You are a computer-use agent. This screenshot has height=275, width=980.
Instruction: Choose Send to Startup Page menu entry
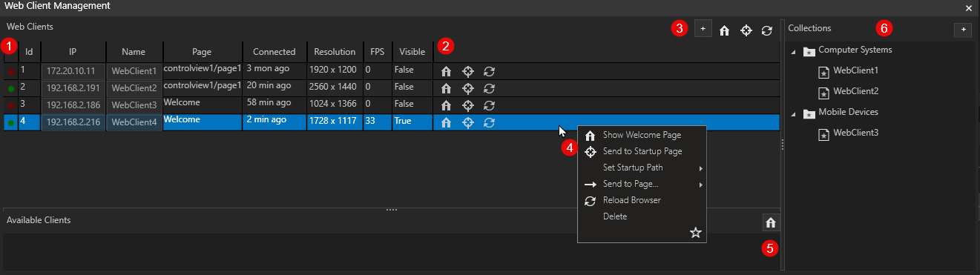(642, 151)
